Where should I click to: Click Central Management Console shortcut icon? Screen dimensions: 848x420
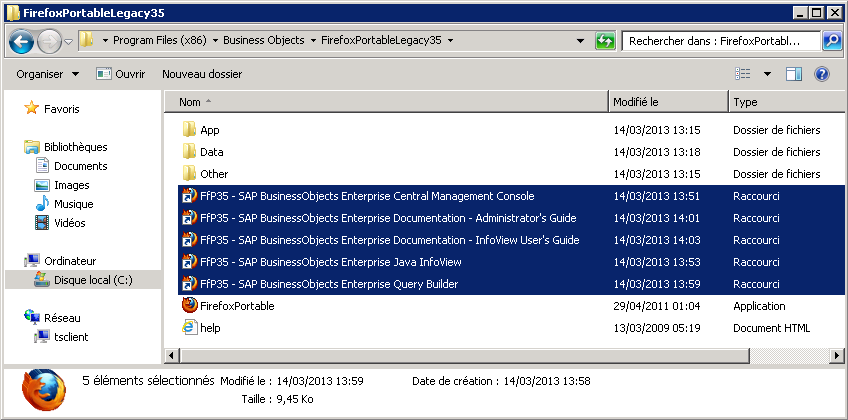(189, 196)
